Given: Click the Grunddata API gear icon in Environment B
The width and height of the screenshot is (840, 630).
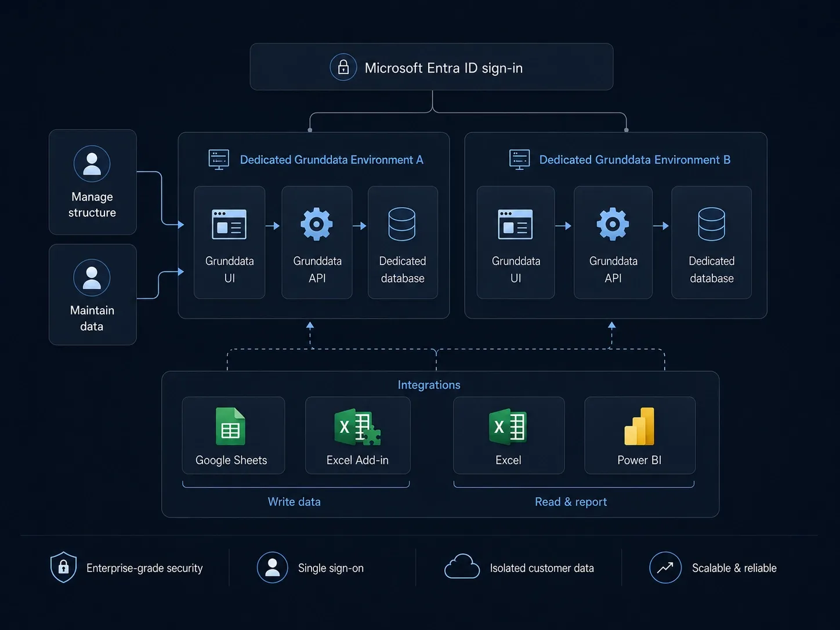Looking at the screenshot, I should pos(613,224).
